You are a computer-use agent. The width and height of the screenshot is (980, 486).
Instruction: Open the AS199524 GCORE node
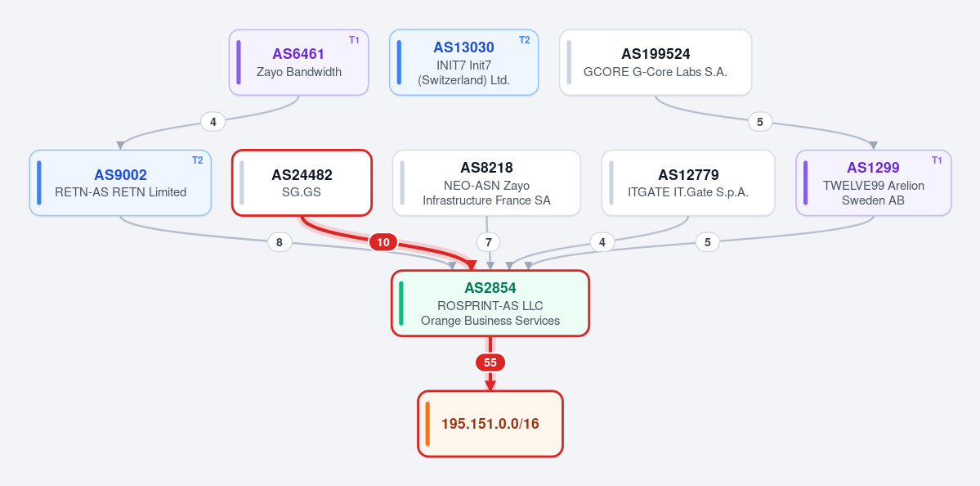(x=655, y=62)
